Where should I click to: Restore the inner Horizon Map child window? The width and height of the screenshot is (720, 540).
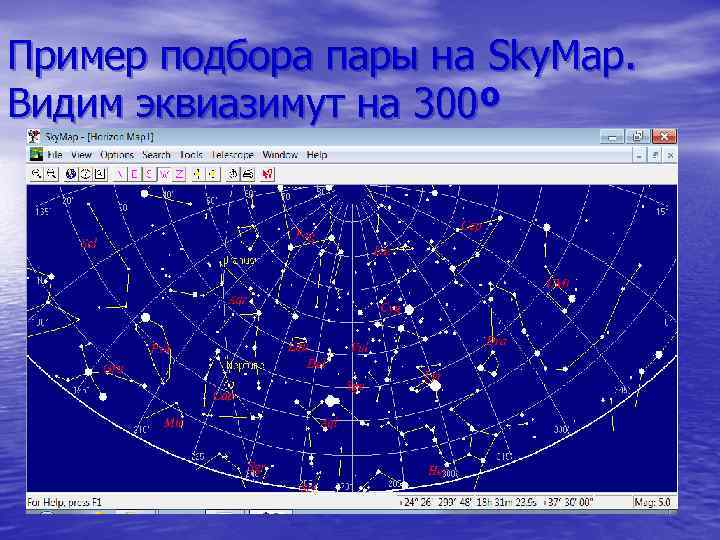(655, 156)
